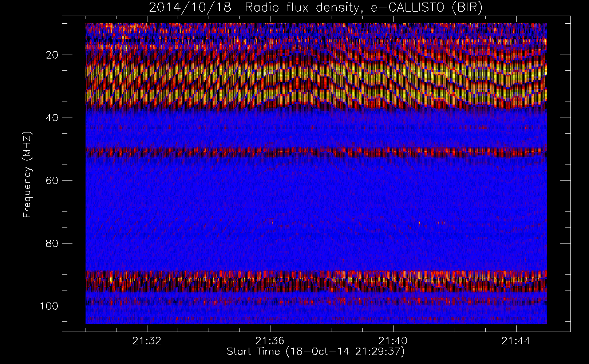This screenshot has width=589, height=364.
Task: Click the "21:36" time tick label
Action: [270, 341]
